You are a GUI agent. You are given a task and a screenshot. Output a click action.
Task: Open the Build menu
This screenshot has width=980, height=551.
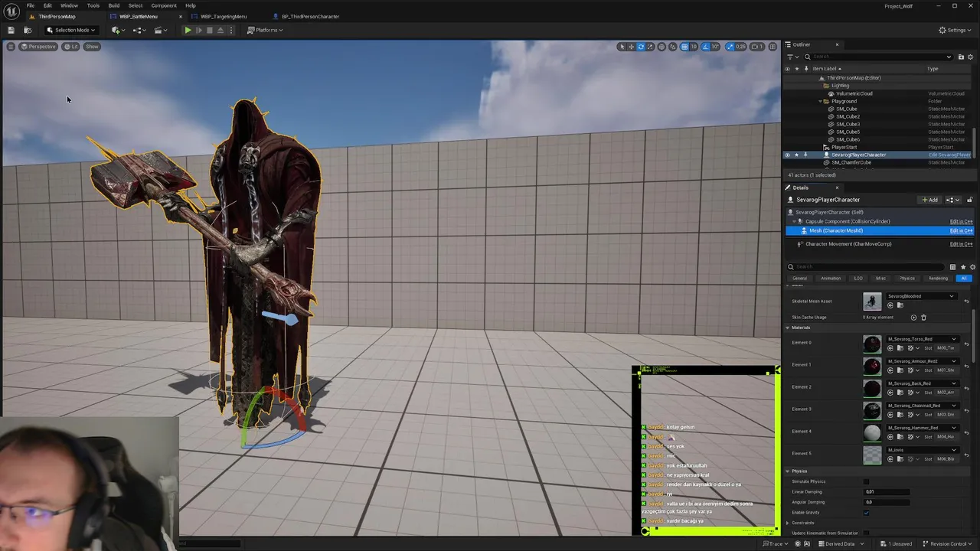click(114, 5)
